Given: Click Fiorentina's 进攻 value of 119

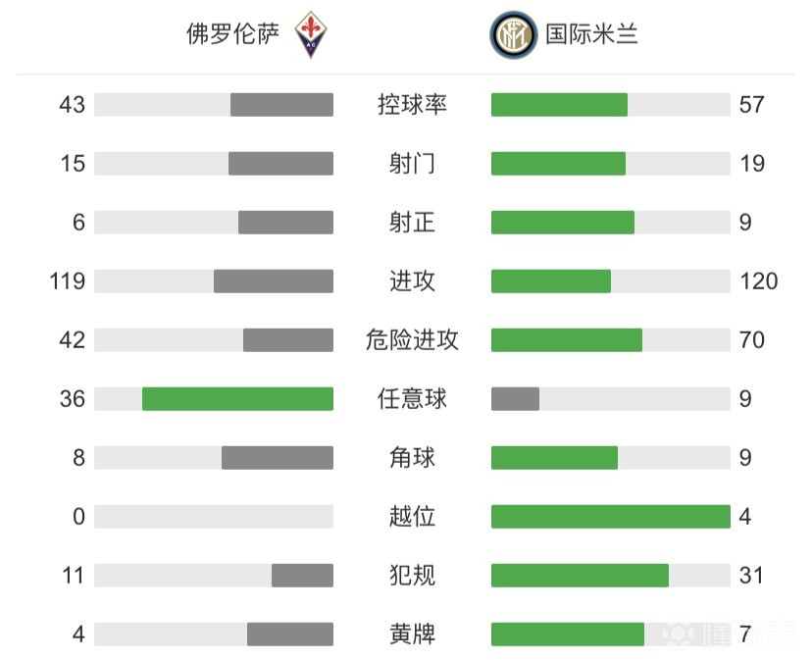Looking at the screenshot, I should pos(68,281).
